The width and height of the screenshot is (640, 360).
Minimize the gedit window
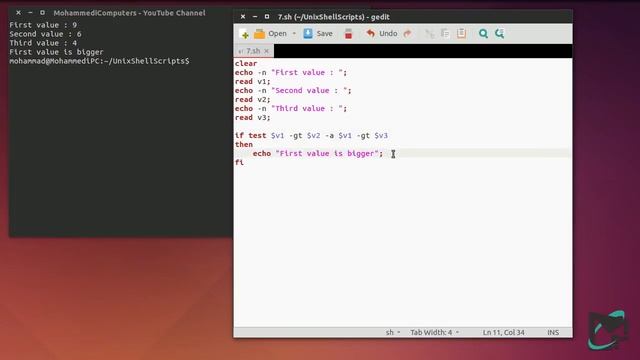[x=255, y=17]
